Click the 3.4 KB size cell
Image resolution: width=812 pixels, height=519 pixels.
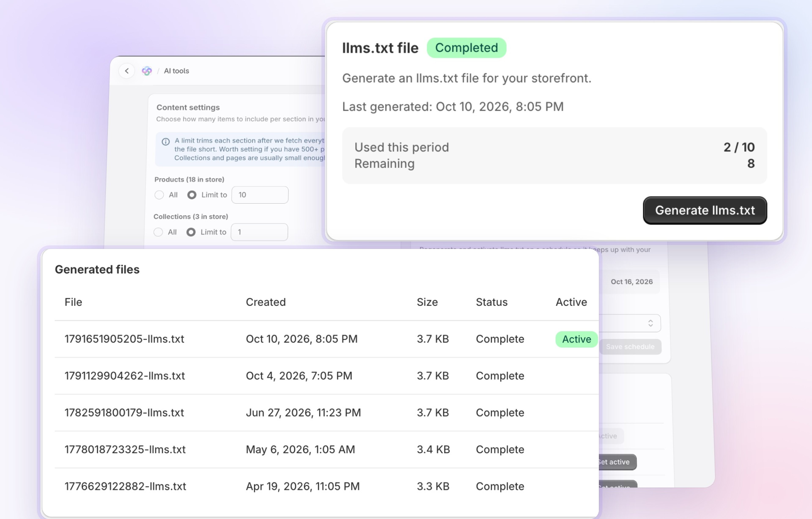coord(433,449)
